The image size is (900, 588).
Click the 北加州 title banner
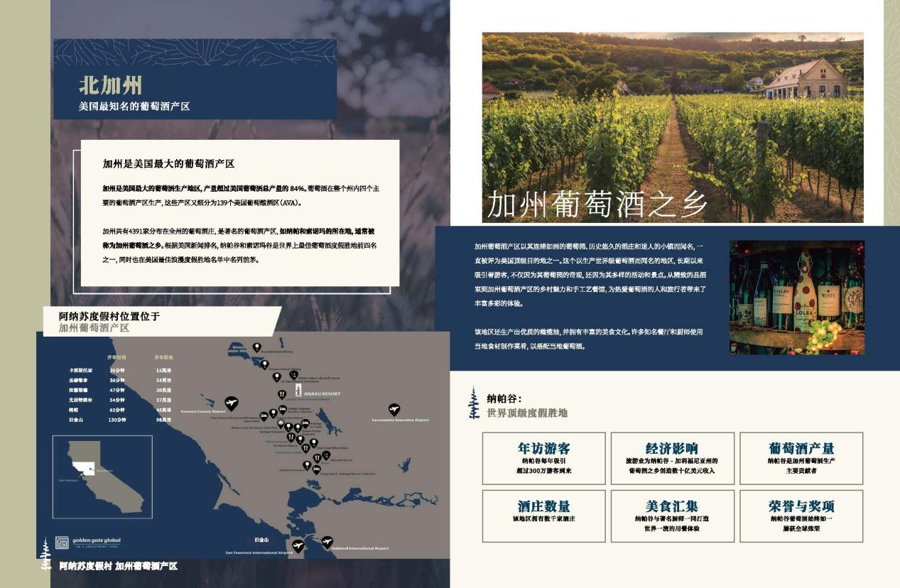tap(195, 79)
